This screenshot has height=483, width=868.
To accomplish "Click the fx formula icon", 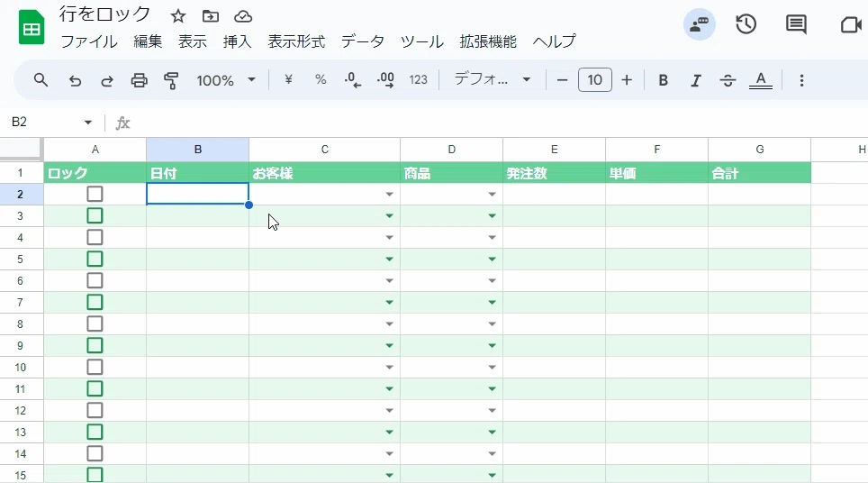I will tap(122, 123).
